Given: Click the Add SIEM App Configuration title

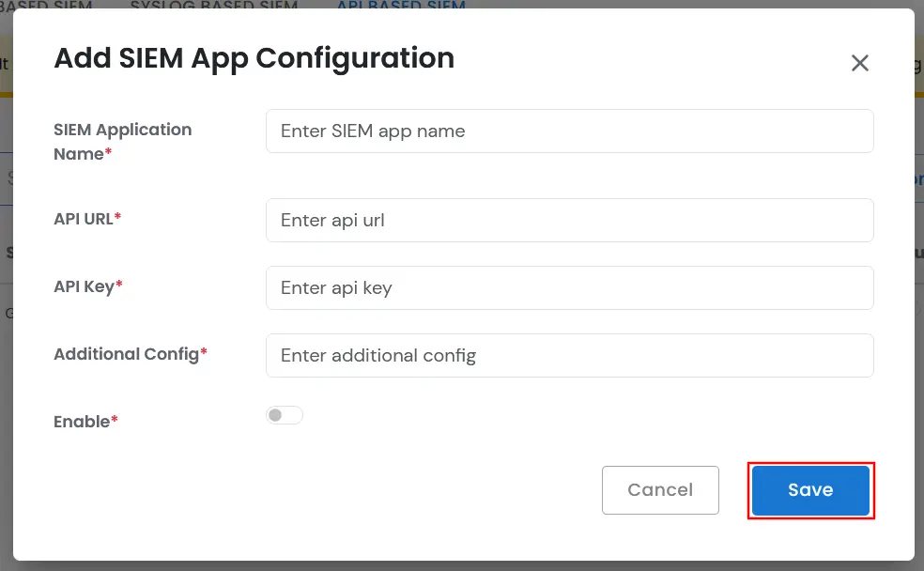Looking at the screenshot, I should 254,58.
